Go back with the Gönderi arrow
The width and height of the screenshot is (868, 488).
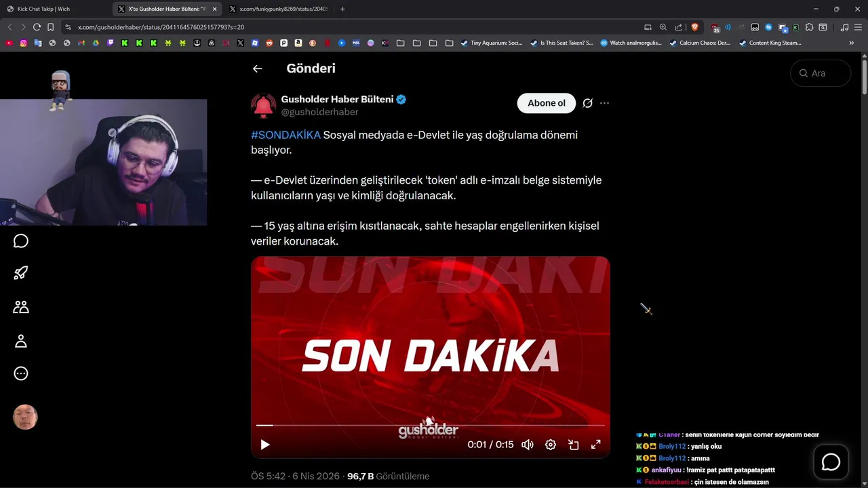click(x=257, y=68)
